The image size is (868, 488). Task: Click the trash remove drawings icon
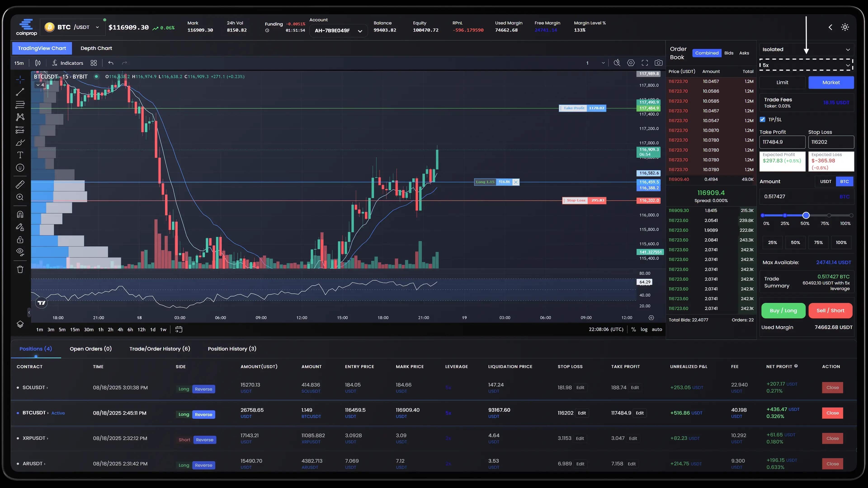(x=20, y=269)
